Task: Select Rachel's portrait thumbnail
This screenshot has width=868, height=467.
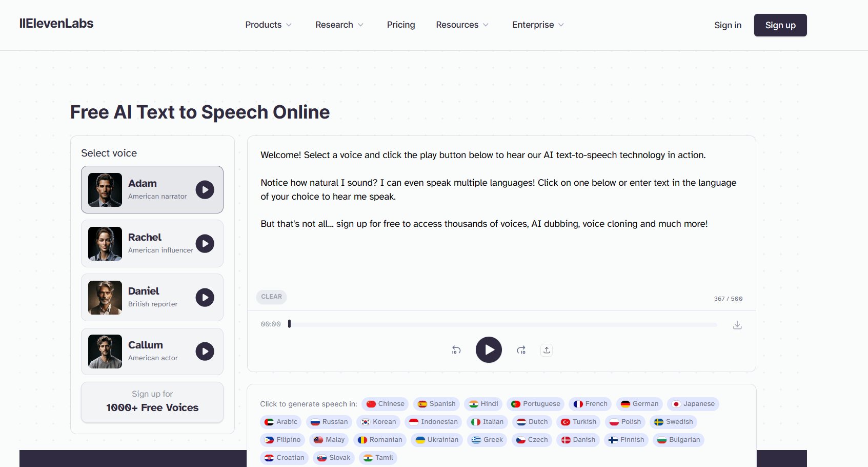Action: tap(105, 244)
